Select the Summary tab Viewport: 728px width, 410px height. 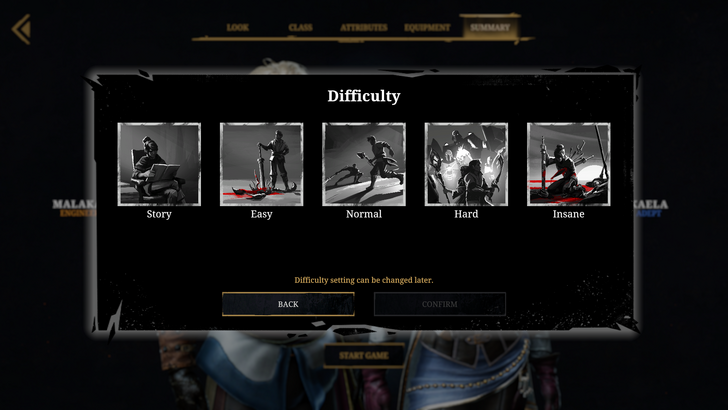point(490,27)
